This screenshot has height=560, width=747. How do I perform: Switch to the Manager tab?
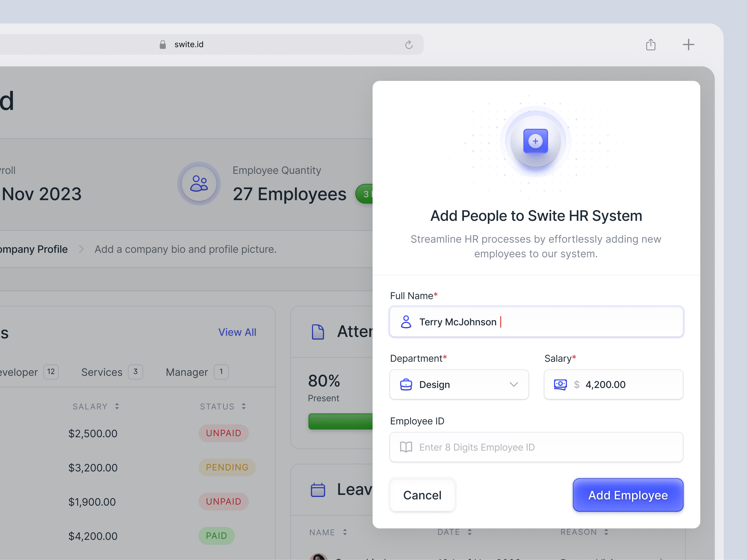coord(197,372)
